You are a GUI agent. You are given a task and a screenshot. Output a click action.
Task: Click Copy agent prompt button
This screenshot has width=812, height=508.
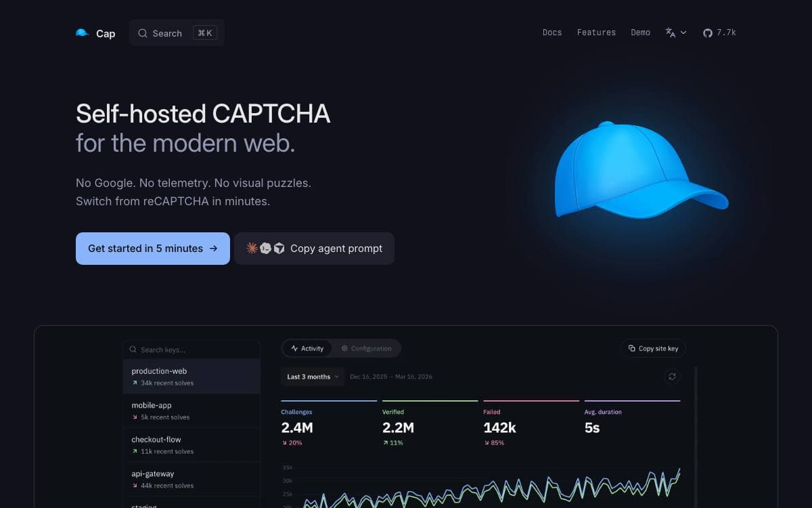tap(315, 249)
